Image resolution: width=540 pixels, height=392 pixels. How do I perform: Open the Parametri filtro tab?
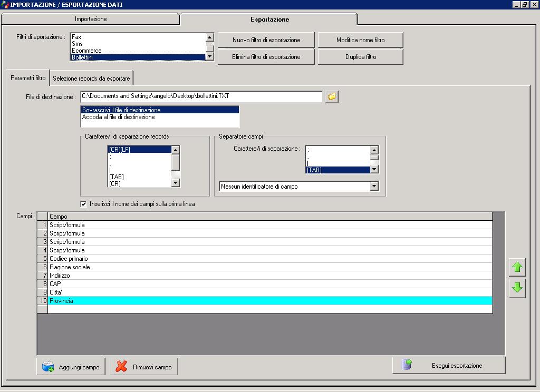(28, 78)
